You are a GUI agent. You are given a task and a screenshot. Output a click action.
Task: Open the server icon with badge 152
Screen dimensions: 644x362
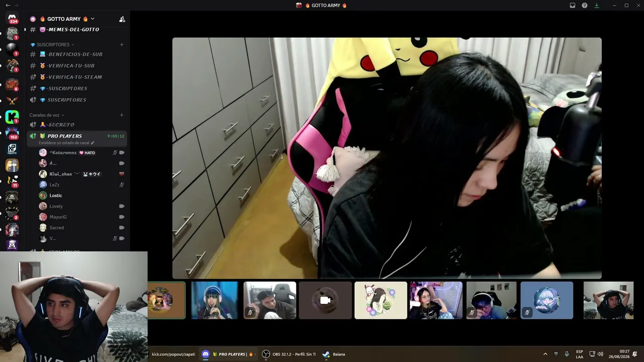click(x=12, y=133)
